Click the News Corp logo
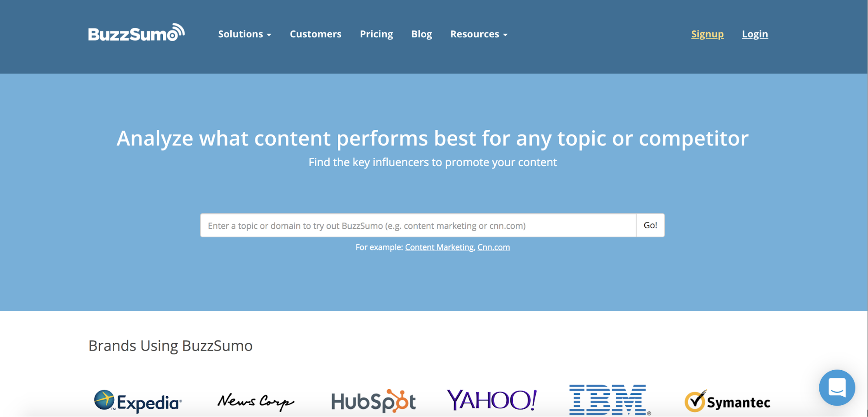The width and height of the screenshot is (868, 417). pyautogui.click(x=256, y=401)
